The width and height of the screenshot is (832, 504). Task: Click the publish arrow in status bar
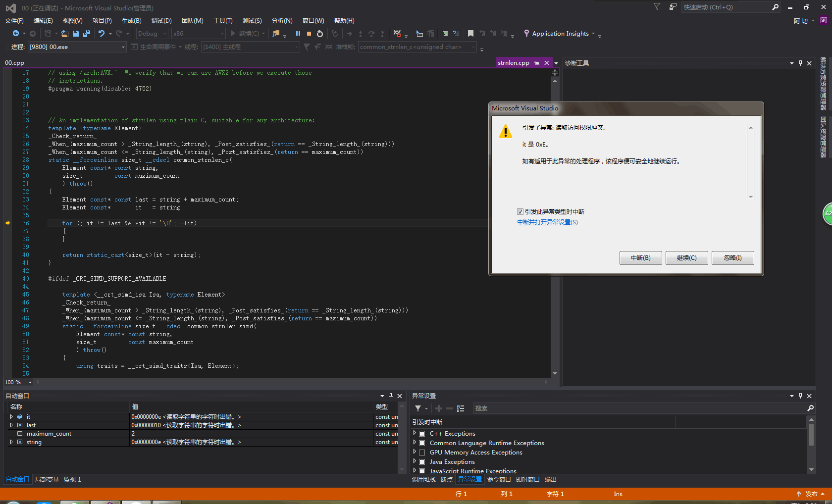[799, 494]
